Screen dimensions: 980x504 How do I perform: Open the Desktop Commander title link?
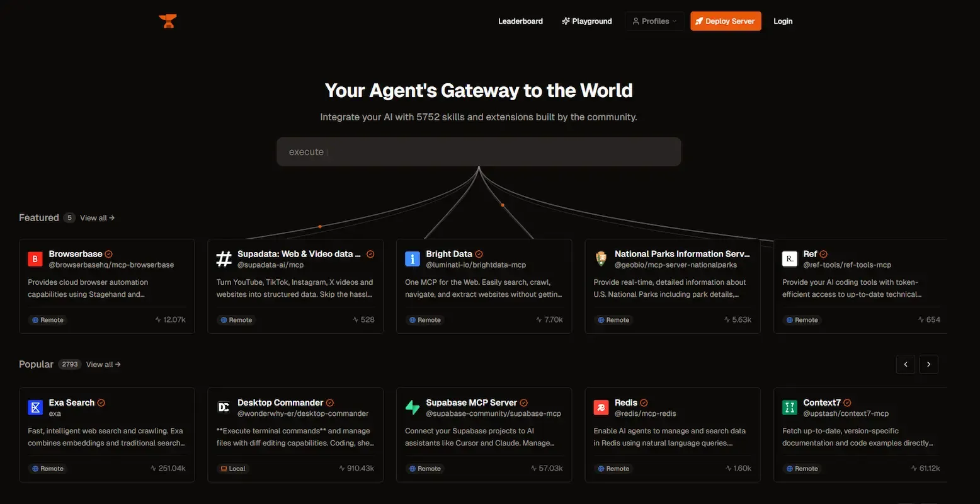(x=280, y=403)
